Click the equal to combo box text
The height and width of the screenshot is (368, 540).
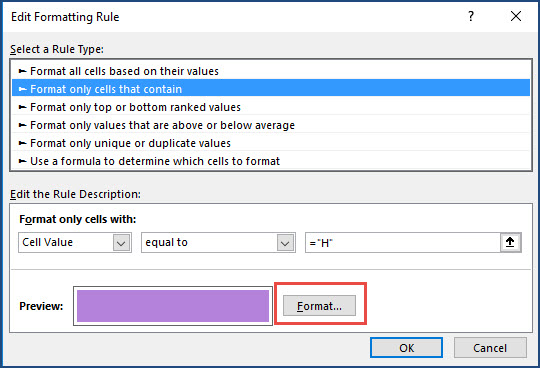pyautogui.click(x=167, y=243)
